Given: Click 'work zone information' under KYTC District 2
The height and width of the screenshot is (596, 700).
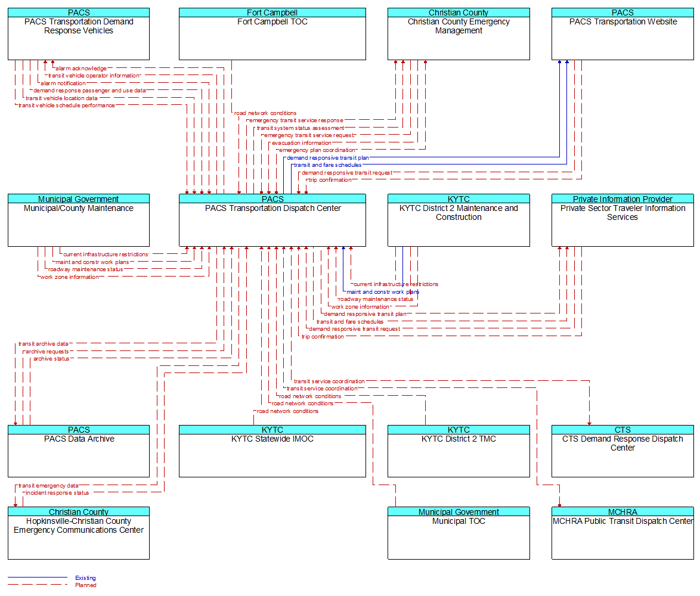Looking at the screenshot, I should click(x=360, y=307).
